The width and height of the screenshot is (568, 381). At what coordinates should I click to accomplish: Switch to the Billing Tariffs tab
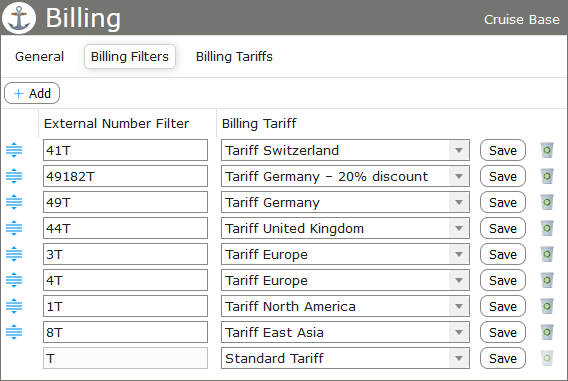pyautogui.click(x=234, y=56)
